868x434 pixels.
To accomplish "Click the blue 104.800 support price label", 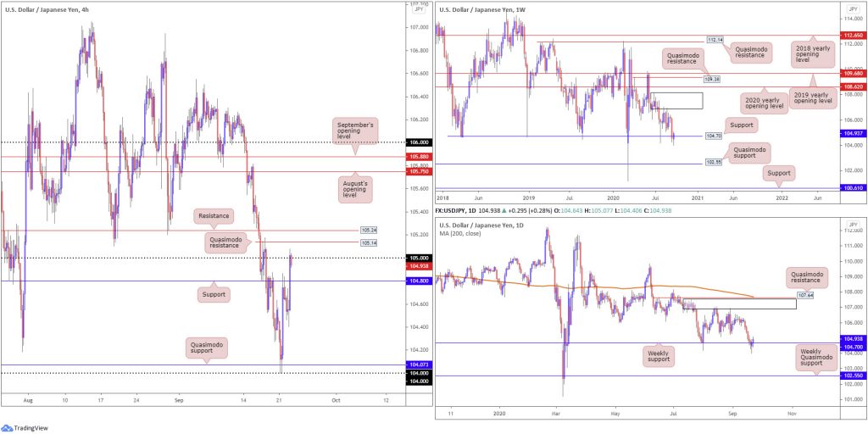I will 419,281.
